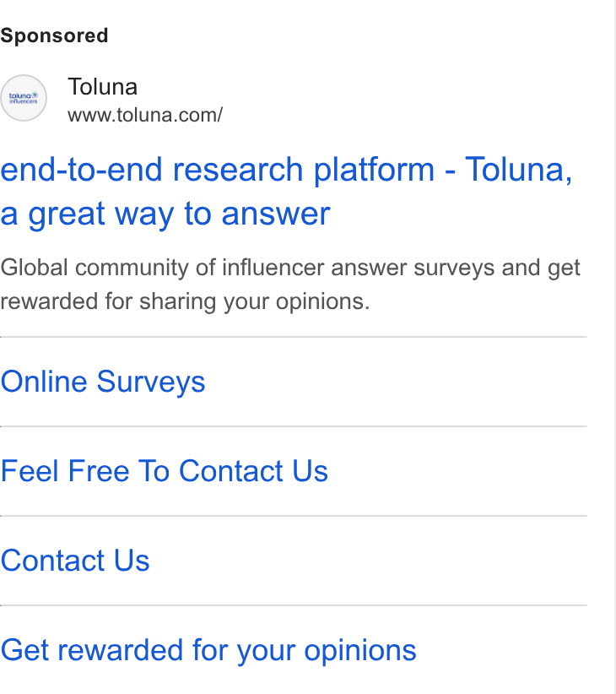The height and width of the screenshot is (694, 616).
Task: Click description line starting "Global community of influencer"
Action: [x=290, y=268]
